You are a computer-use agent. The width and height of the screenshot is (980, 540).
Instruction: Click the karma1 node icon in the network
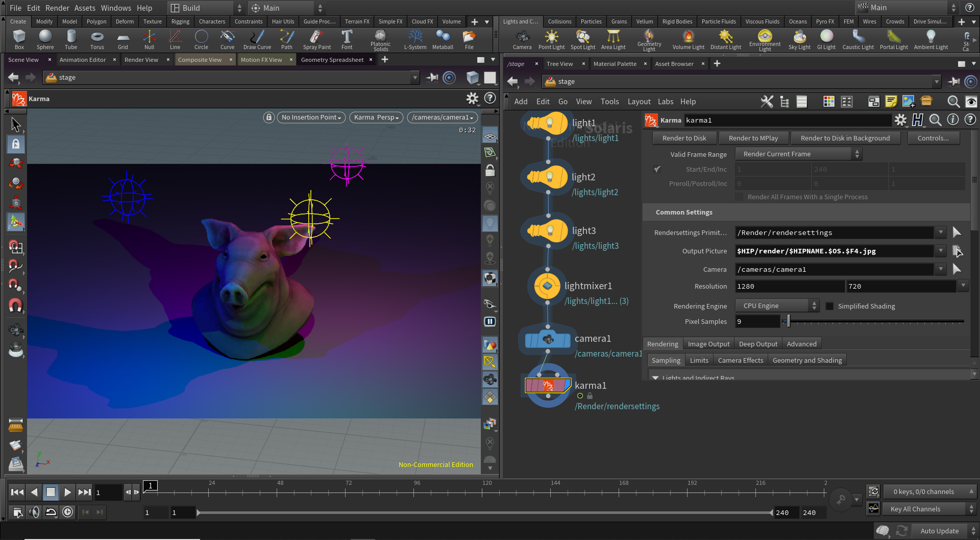click(548, 385)
